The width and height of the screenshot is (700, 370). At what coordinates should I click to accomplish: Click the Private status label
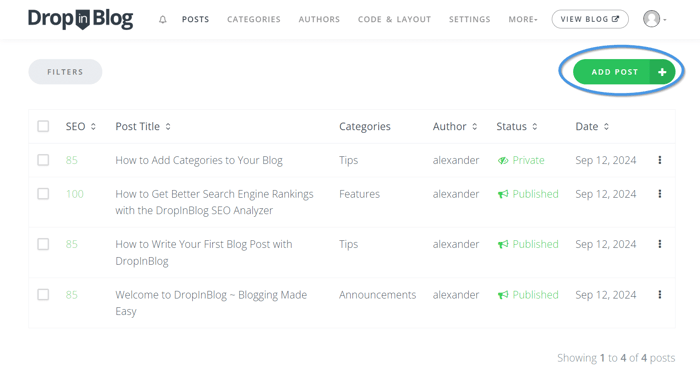click(528, 160)
